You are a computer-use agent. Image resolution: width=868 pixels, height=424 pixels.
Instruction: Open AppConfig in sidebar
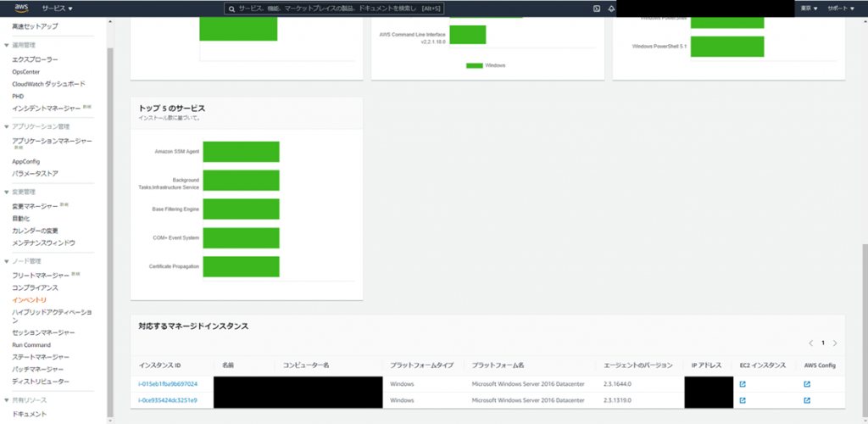pos(26,162)
